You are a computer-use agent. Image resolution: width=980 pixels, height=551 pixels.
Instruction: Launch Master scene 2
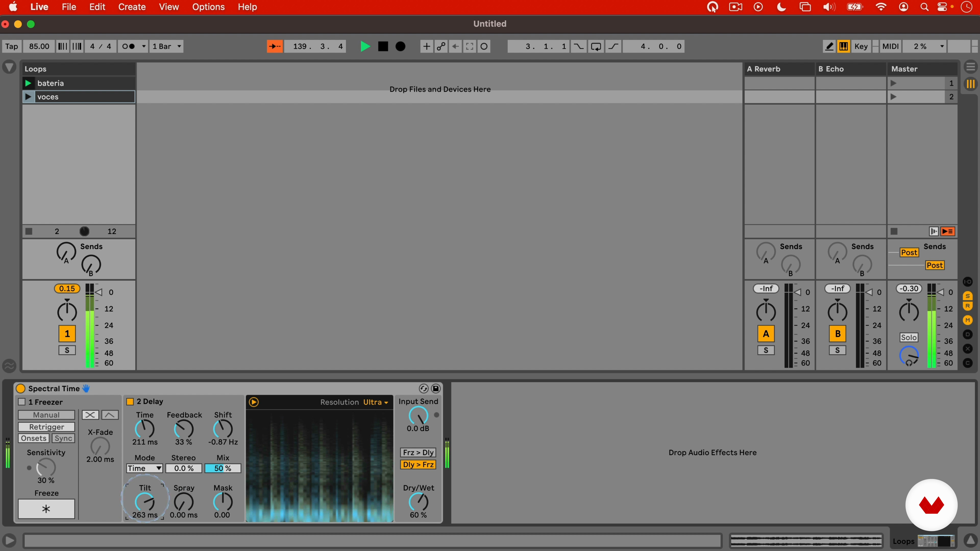coord(894,97)
